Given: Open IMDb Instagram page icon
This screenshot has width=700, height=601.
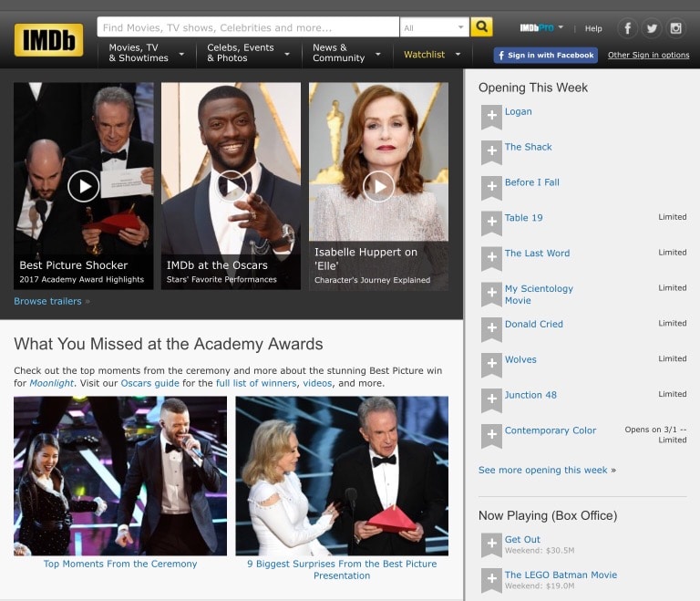Looking at the screenshot, I should tap(675, 28).
